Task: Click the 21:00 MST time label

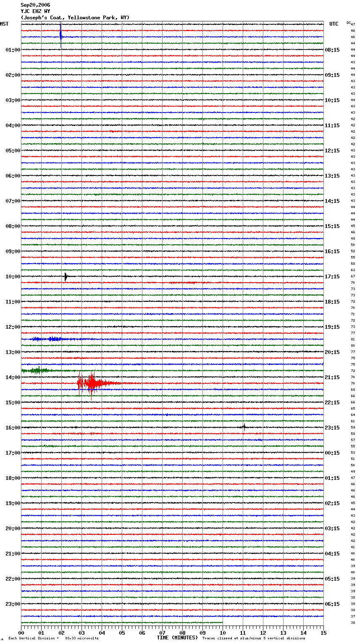Action: point(13,554)
